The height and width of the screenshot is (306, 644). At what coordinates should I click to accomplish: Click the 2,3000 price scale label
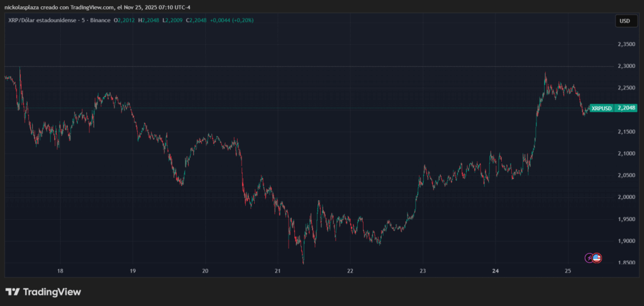pos(626,66)
